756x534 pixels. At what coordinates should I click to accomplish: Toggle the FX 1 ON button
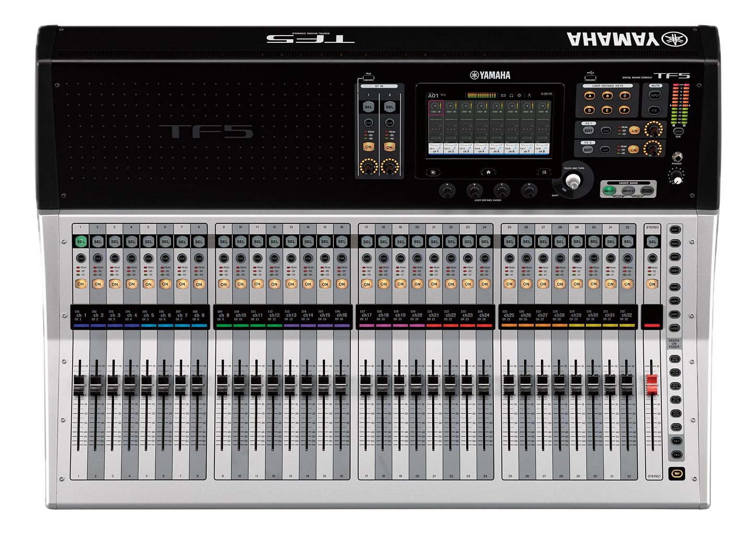coord(634,131)
